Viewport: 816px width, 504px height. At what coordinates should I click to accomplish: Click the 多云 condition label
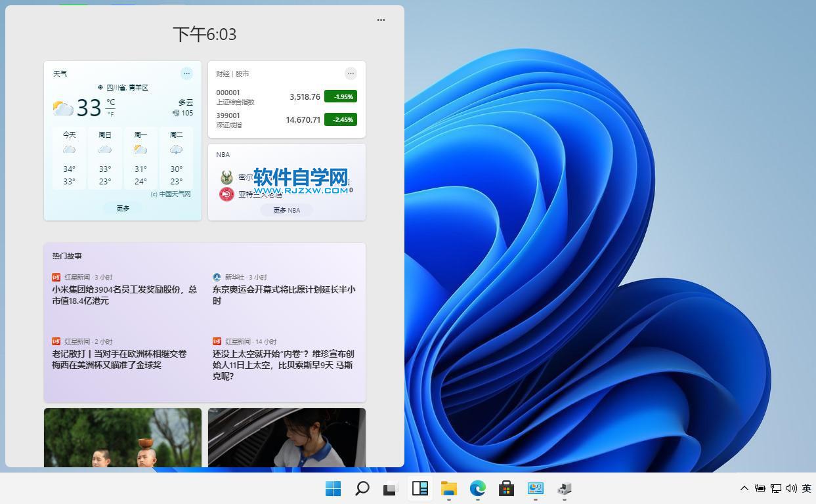pos(186,102)
